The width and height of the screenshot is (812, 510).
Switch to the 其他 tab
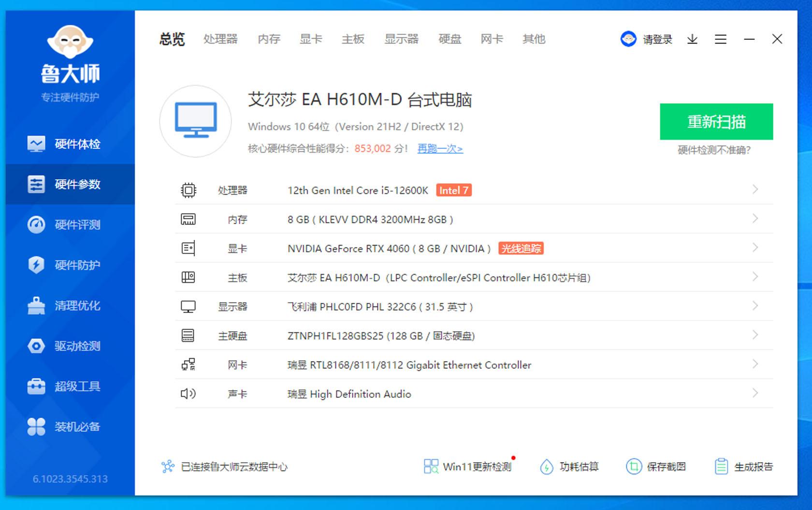click(x=534, y=39)
